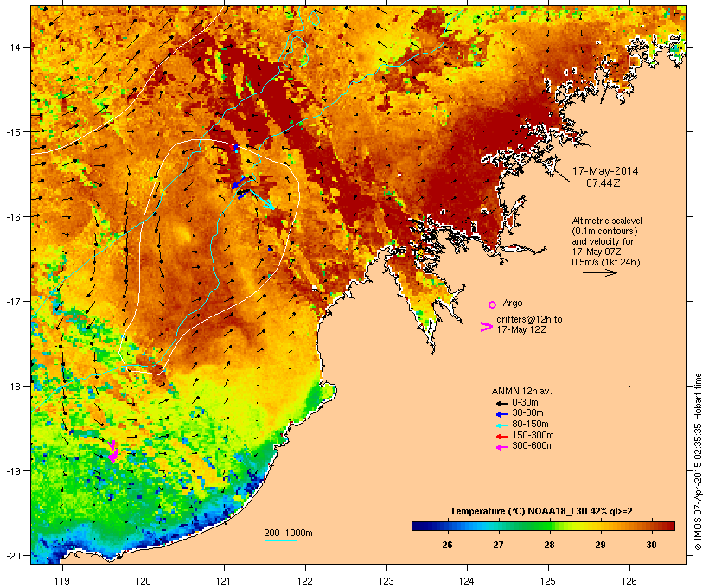Click the colorbar tick label 30
The width and height of the screenshot is (709, 588).
651,545
